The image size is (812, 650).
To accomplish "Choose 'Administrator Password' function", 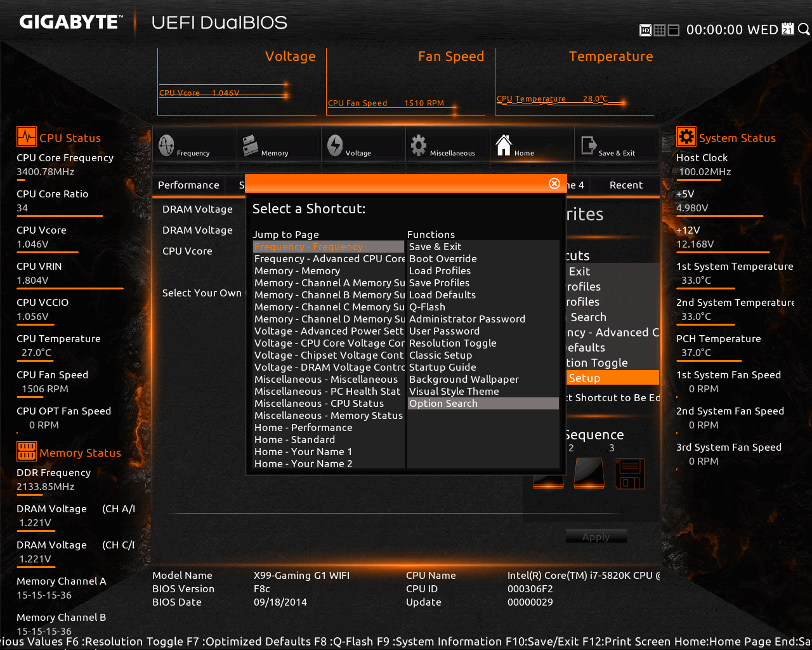I will click(x=483, y=319).
